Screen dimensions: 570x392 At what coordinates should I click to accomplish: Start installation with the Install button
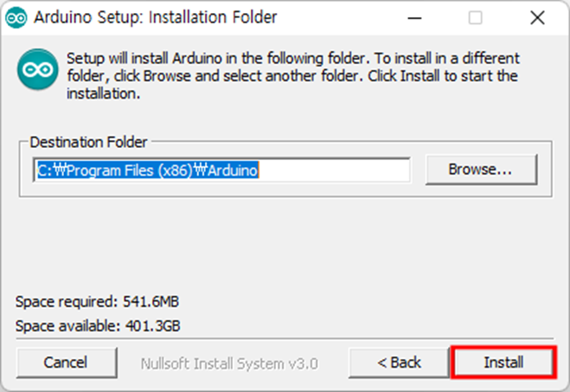(503, 363)
